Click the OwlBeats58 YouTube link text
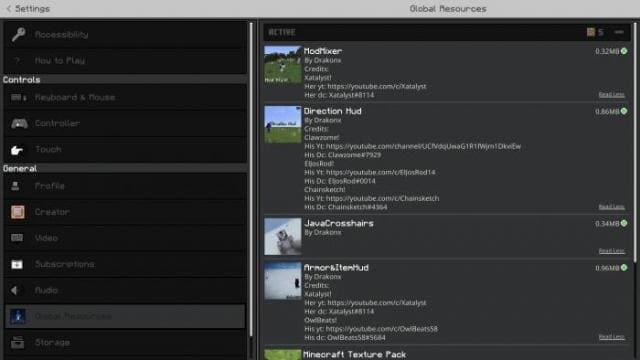 pos(382,329)
